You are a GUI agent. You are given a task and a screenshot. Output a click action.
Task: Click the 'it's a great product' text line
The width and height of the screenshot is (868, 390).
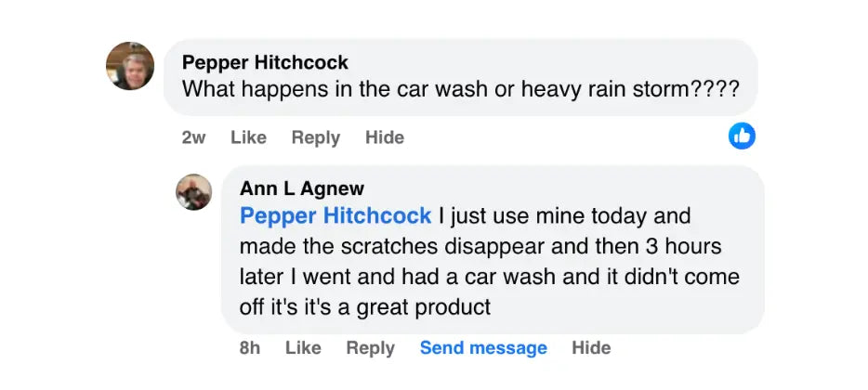365,307
